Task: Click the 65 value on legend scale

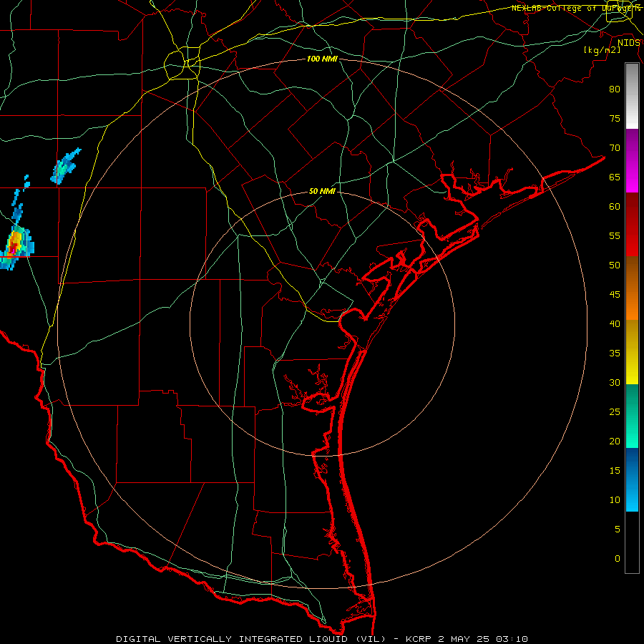Action: point(615,177)
